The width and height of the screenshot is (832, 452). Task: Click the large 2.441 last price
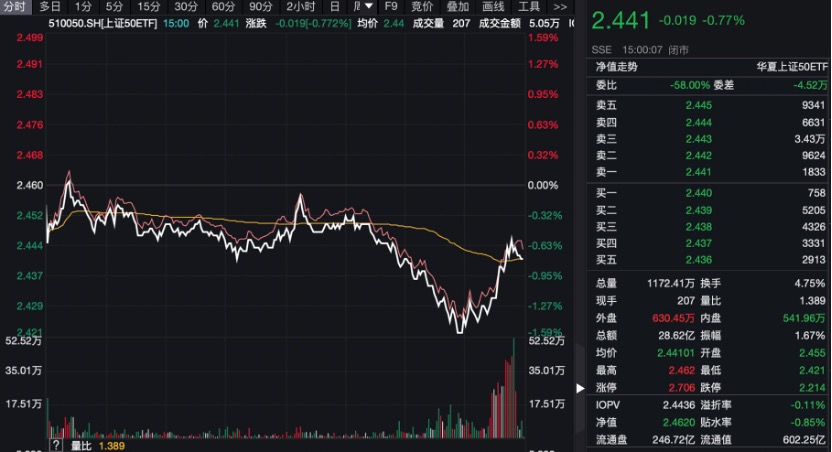click(620, 21)
